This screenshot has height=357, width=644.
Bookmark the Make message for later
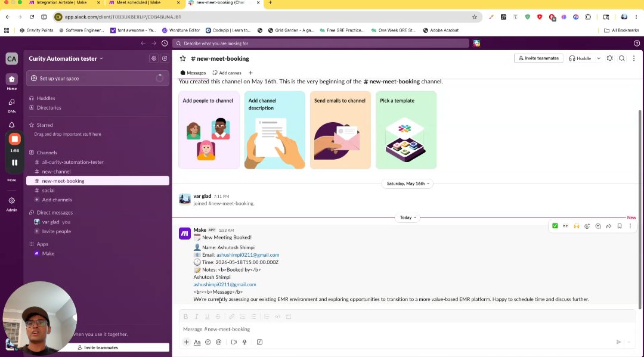tap(620, 226)
